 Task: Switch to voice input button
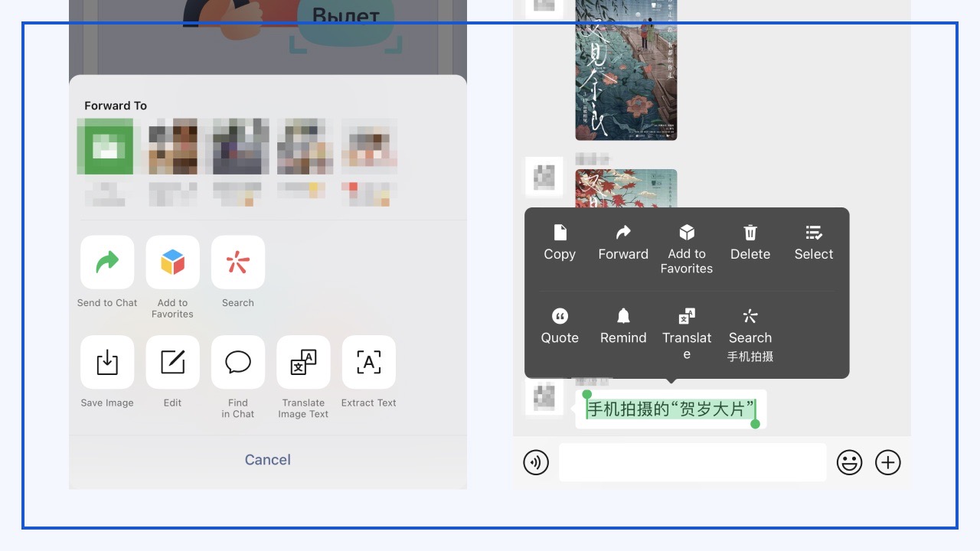pyautogui.click(x=536, y=462)
